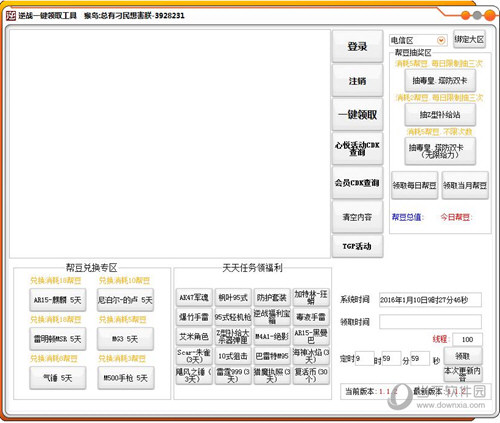
Task: Claim Z型补给大杀器弹匣 reward
Action: pyautogui.click(x=233, y=337)
